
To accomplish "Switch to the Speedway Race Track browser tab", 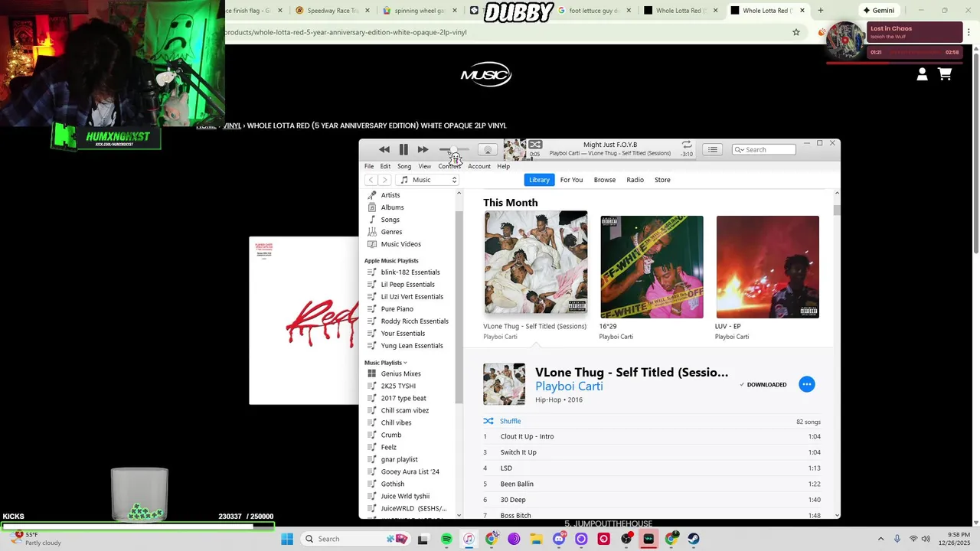I will 332,11.
